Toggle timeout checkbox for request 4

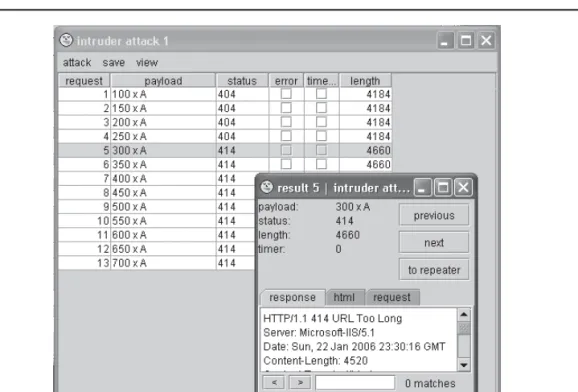point(321,136)
